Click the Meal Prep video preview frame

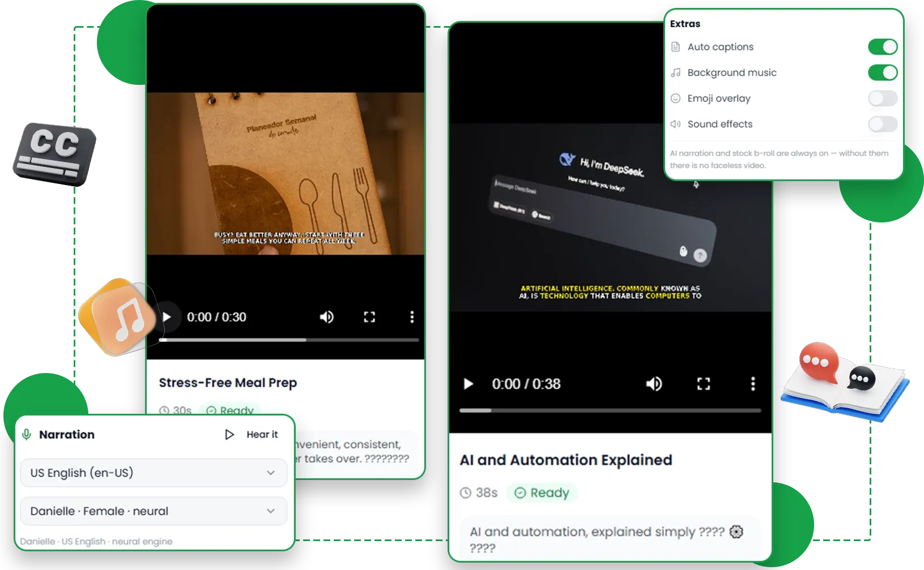tap(286, 173)
